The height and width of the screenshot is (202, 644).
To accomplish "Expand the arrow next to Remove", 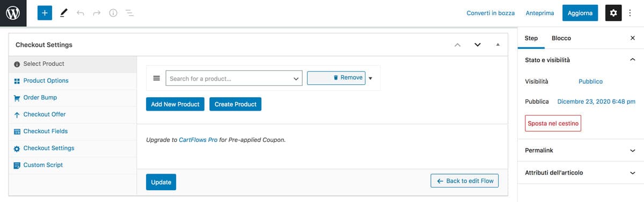I will pyautogui.click(x=370, y=78).
